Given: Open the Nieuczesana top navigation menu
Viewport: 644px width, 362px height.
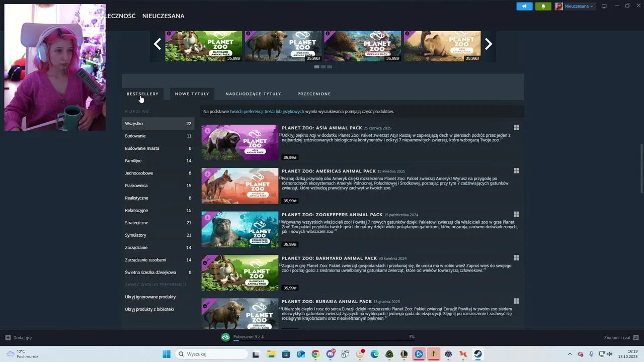Looking at the screenshot, I should [163, 16].
